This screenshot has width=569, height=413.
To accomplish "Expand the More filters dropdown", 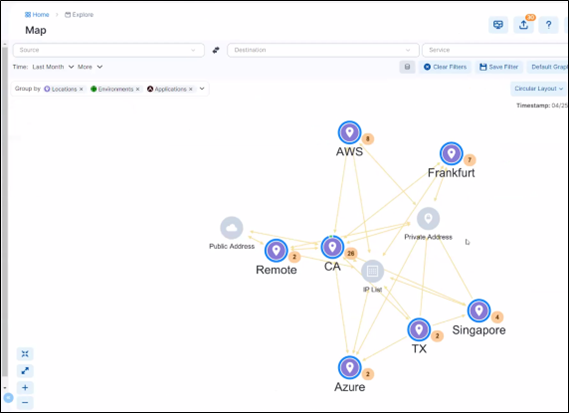I will click(90, 67).
